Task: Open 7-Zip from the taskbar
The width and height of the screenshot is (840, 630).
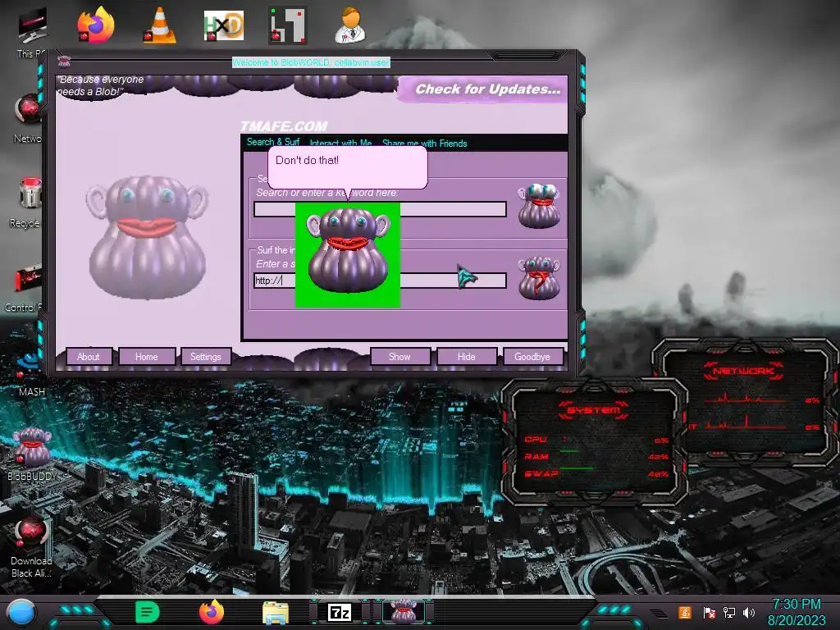Action: pyautogui.click(x=340, y=612)
